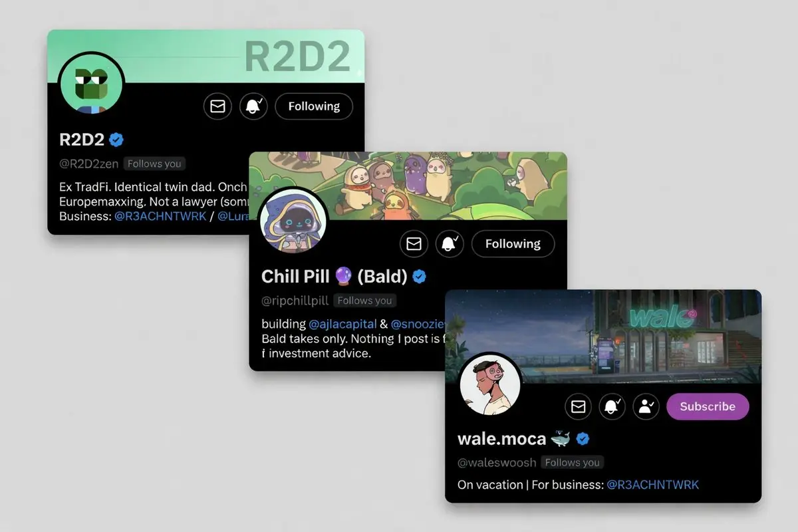Open @R3ACHNTWRK link in wale.moca bio

(x=652, y=485)
